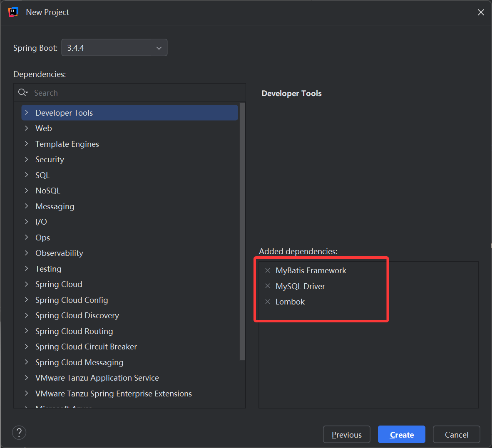492x448 pixels.
Task: Expand the NoSQL category chevron
Action: (x=27, y=191)
